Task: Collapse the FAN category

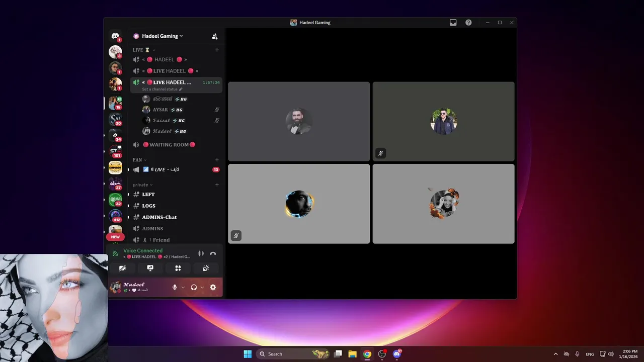Action: tap(139, 160)
